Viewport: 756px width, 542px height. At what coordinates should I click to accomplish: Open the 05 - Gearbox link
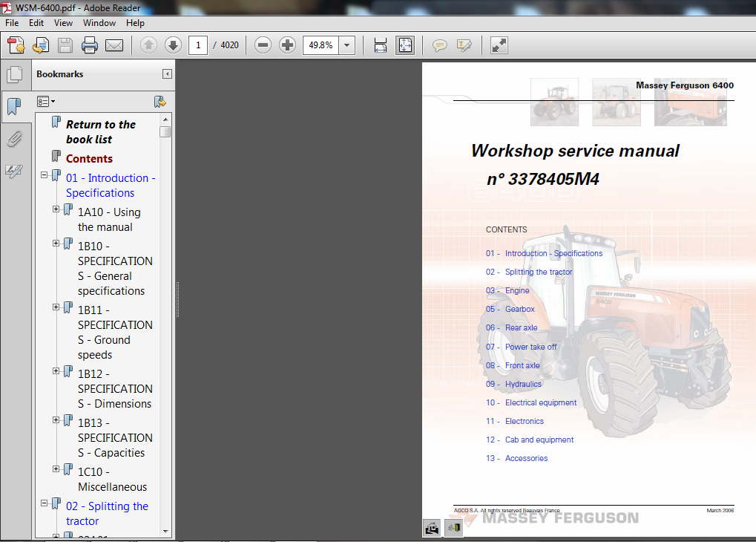point(510,309)
